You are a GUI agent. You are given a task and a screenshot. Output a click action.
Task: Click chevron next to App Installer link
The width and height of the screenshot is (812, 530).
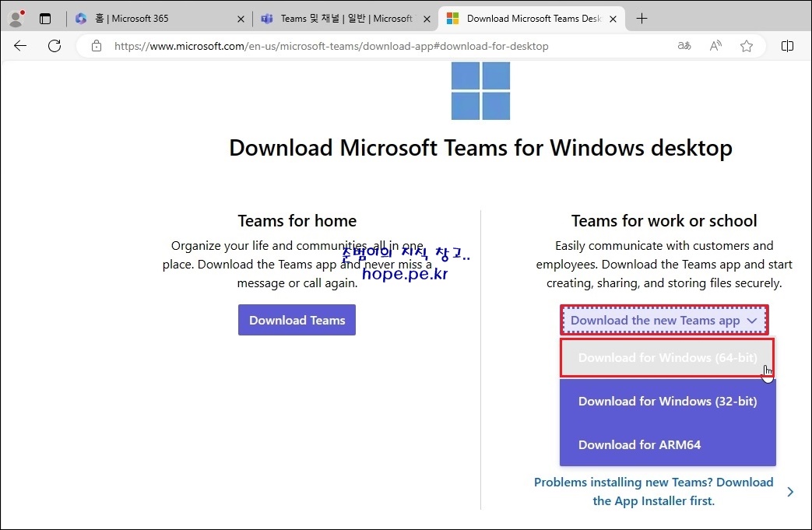790,492
